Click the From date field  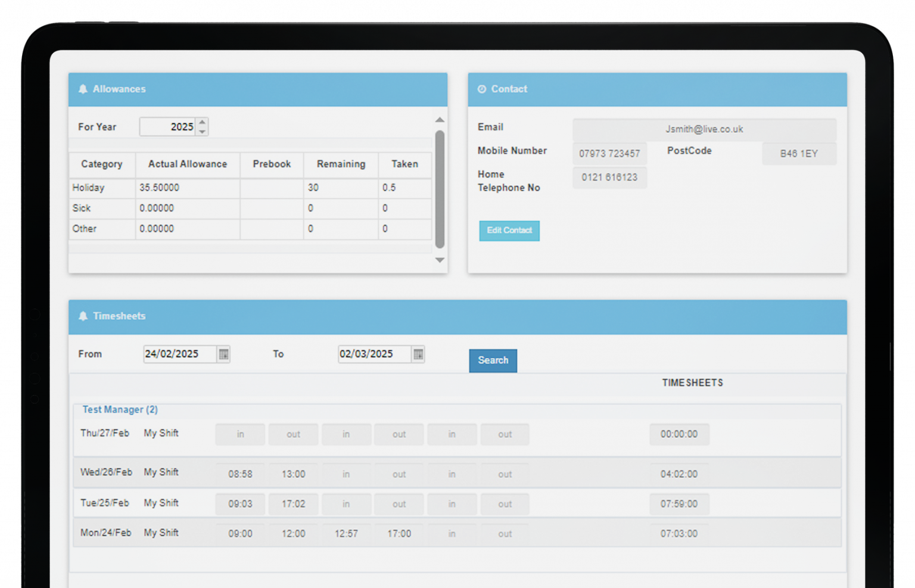coord(180,354)
